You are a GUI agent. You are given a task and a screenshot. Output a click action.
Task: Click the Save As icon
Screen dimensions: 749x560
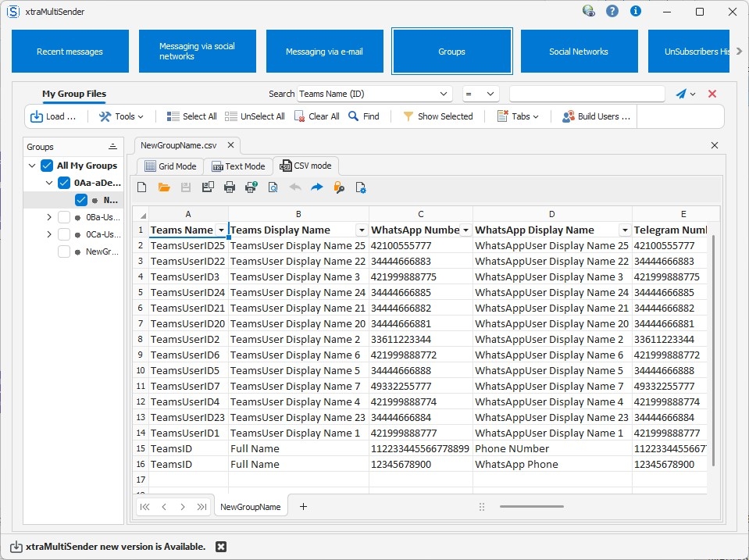point(208,187)
